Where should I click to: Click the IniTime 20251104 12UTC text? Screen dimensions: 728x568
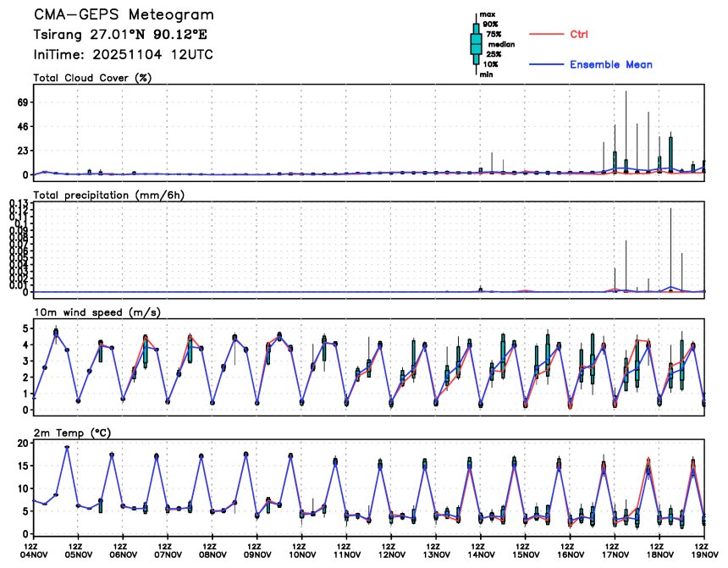(x=123, y=54)
